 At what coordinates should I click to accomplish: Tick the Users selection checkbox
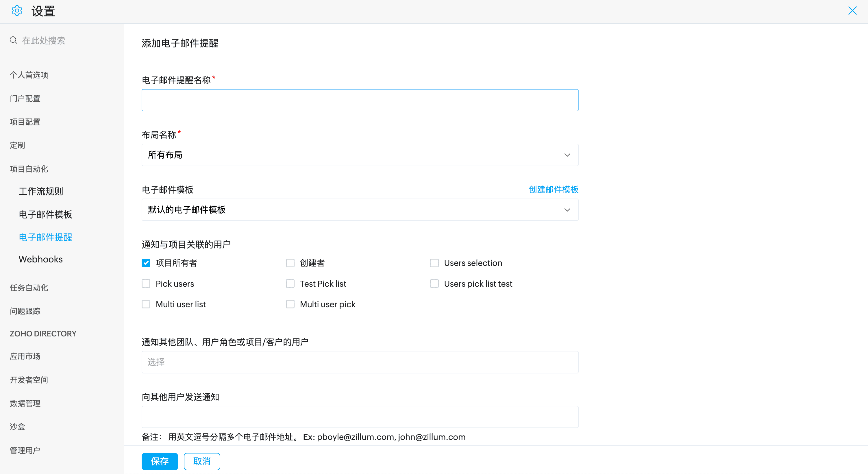pos(434,263)
